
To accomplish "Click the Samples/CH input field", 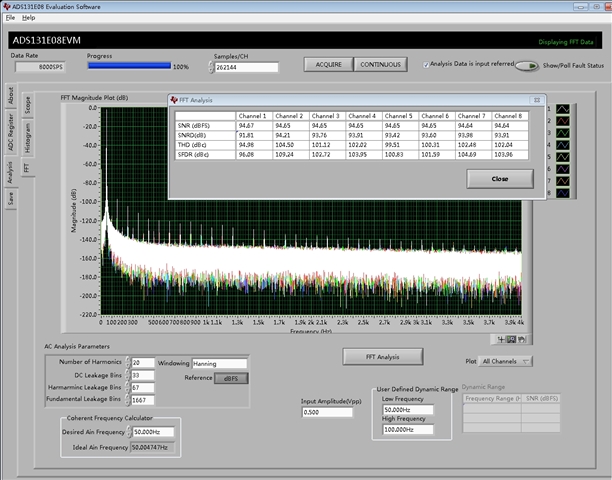I will coord(246,68).
